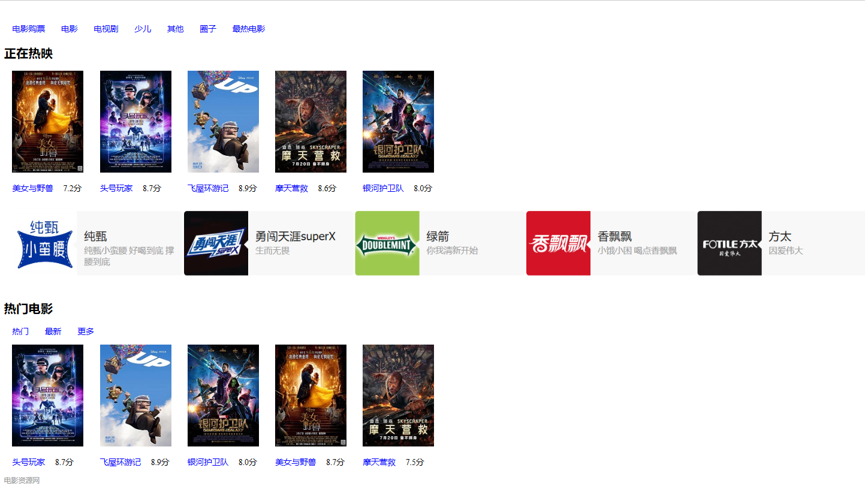Click the 正在热映 section heading

click(29, 54)
